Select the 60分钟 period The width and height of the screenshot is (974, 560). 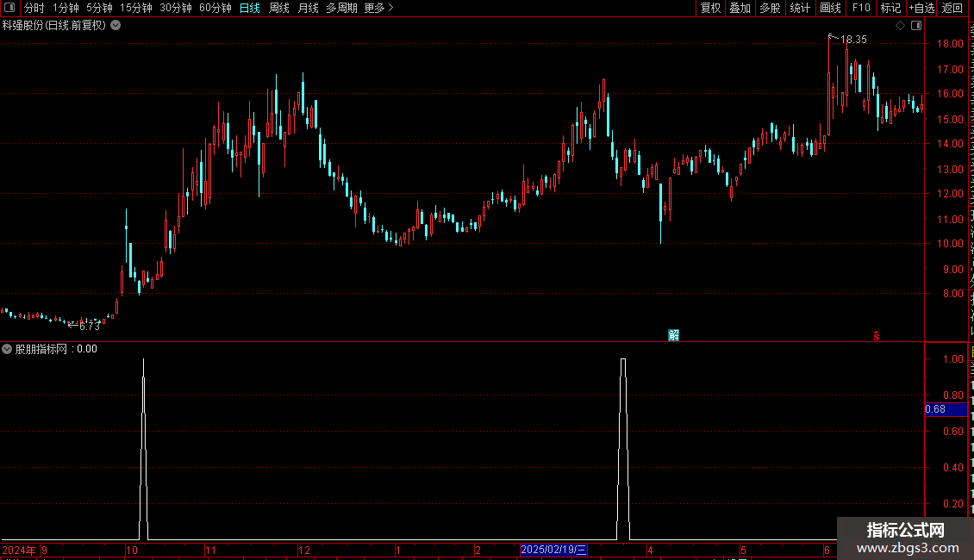[x=215, y=8]
